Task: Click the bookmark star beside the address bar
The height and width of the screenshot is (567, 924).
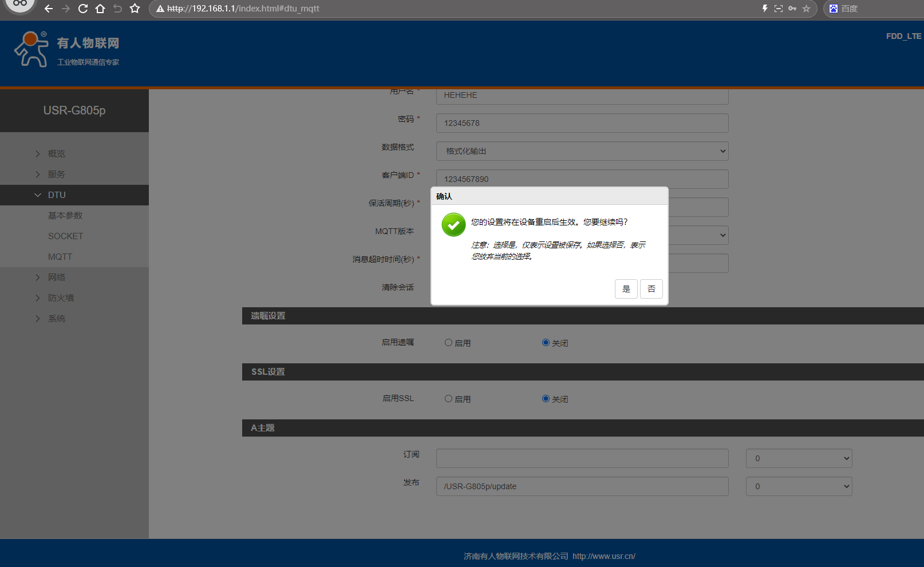Action: coord(135,9)
